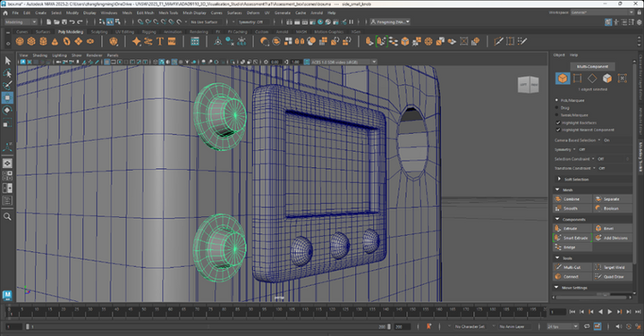Image resolution: width=644 pixels, height=336 pixels.
Task: Click the search magnifier icon in the left toolbar
Action: (x=7, y=216)
